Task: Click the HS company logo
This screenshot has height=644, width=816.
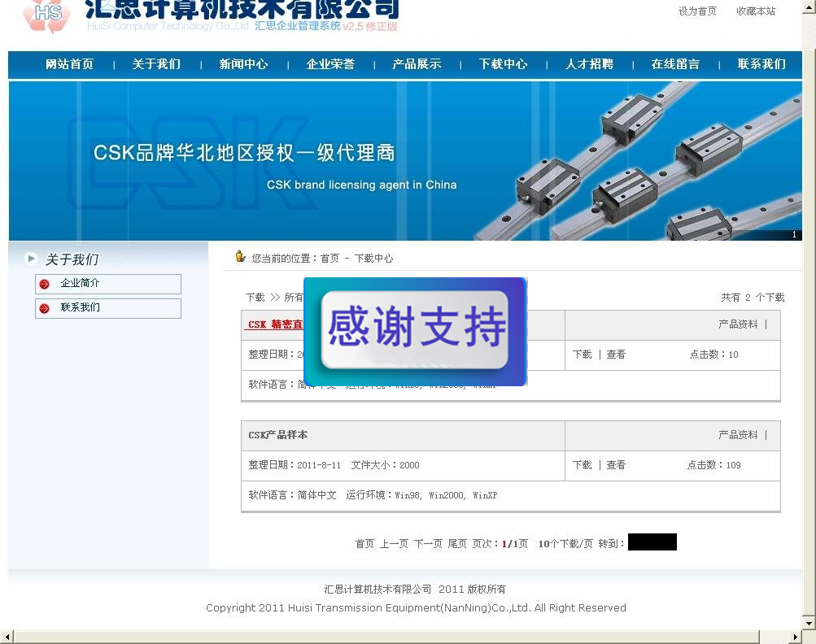Action: click(47, 15)
